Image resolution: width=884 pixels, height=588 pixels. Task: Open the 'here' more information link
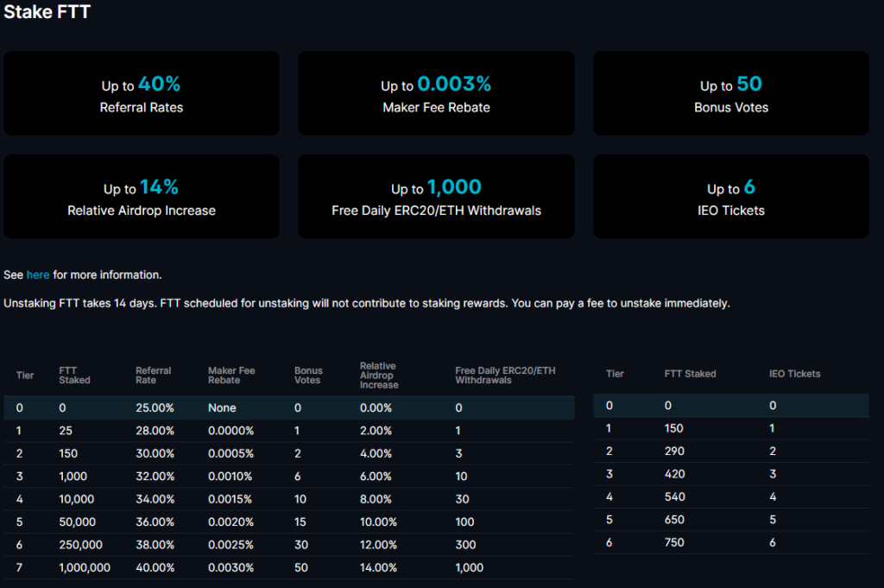point(38,275)
